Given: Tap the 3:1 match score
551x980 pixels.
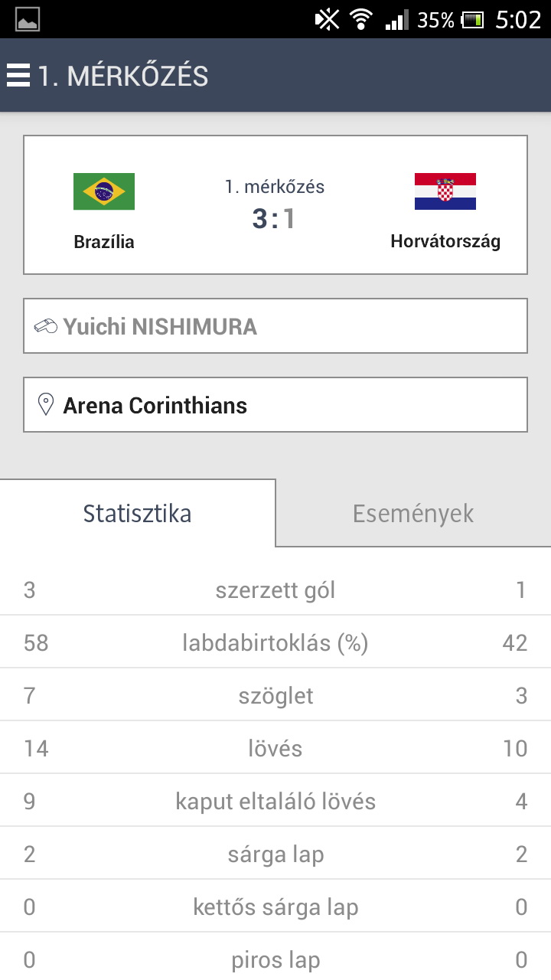Looking at the screenshot, I should [x=274, y=220].
